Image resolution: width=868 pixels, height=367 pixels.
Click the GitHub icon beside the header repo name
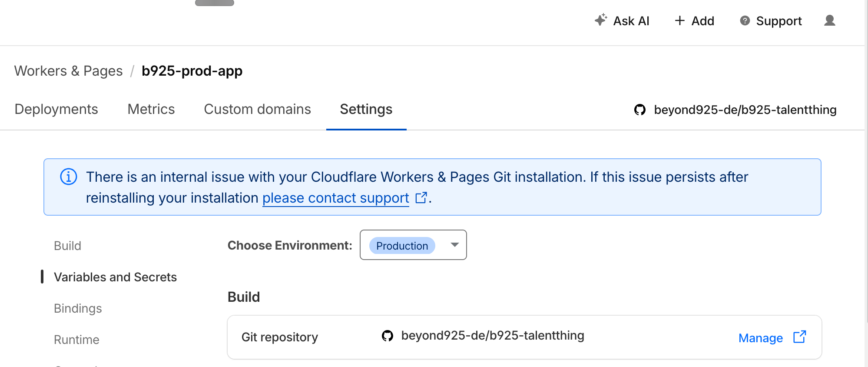639,110
